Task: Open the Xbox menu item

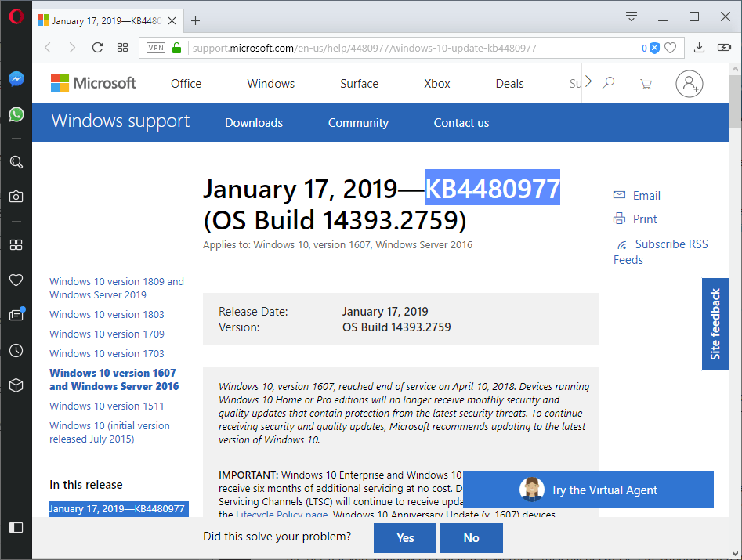Action: pyautogui.click(x=436, y=84)
